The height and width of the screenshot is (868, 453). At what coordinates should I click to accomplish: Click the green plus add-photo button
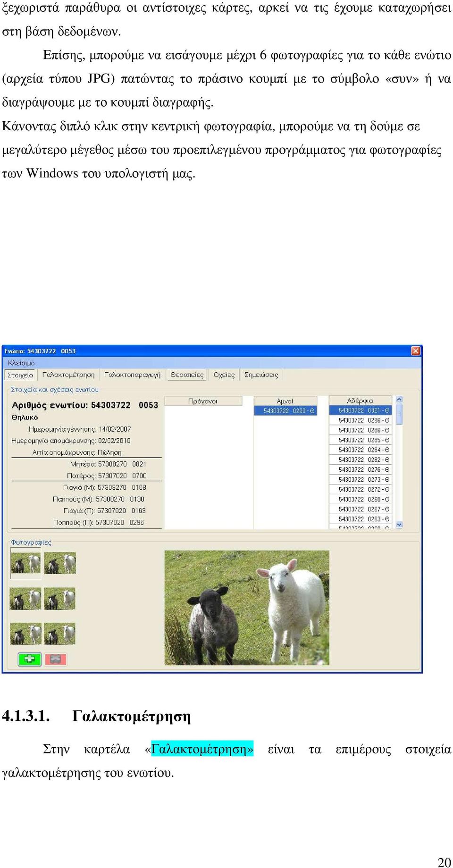pos(29,659)
